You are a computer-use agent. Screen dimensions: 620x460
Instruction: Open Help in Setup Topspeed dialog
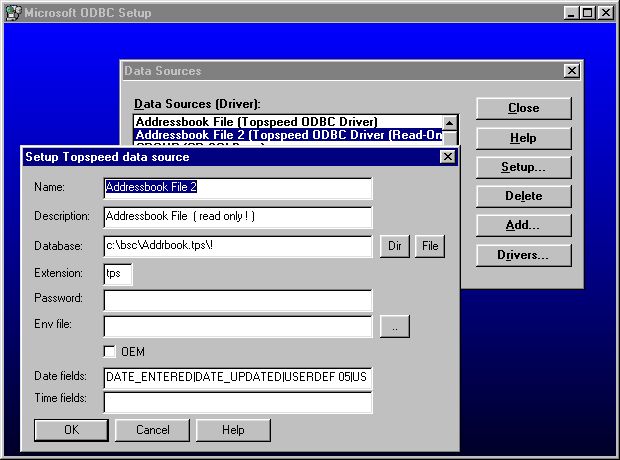pyautogui.click(x=233, y=430)
